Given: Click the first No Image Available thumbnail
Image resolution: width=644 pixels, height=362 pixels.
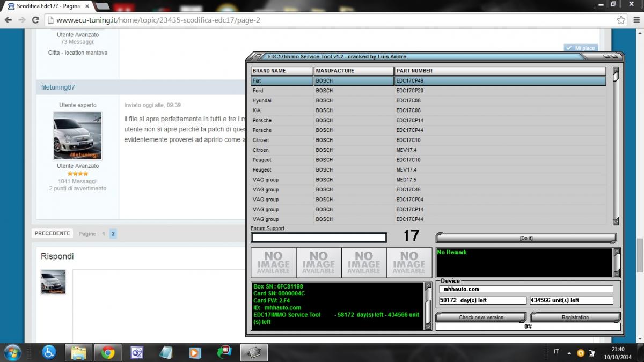Looking at the screenshot, I should (274, 263).
